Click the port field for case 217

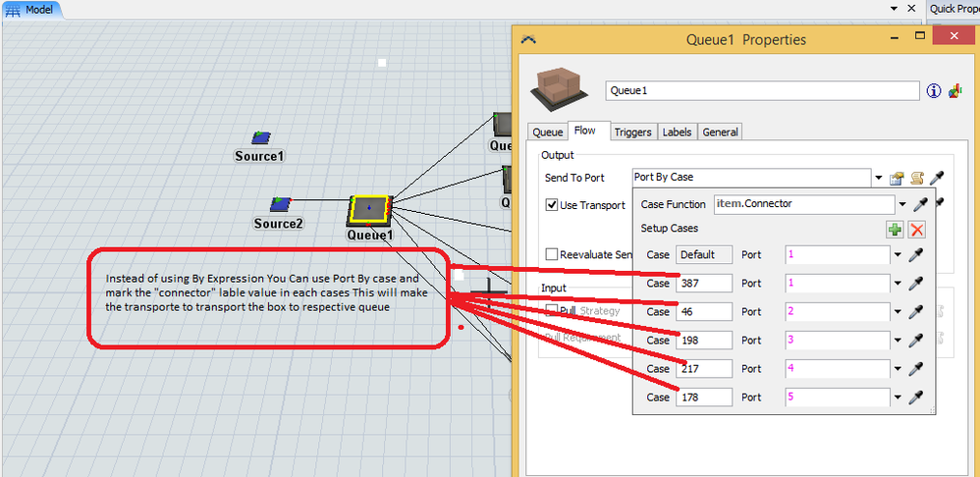(x=838, y=368)
